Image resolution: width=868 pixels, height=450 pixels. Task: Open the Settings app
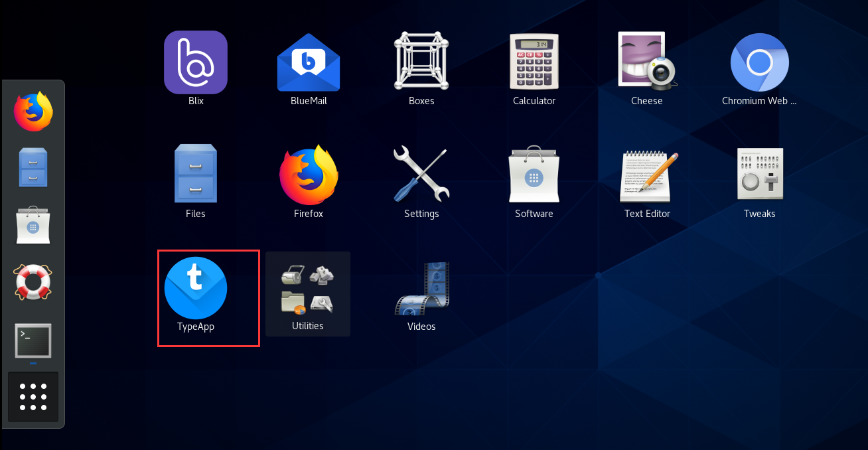coord(421,175)
